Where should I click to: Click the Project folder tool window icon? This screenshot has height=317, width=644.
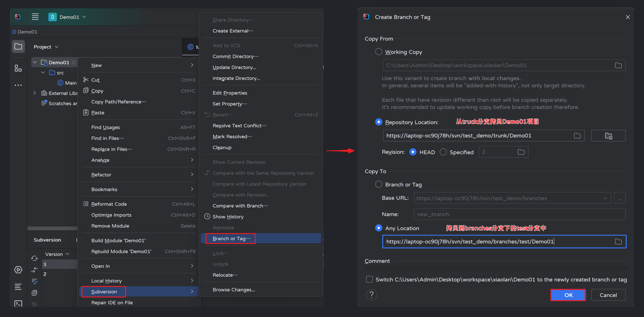[18, 47]
